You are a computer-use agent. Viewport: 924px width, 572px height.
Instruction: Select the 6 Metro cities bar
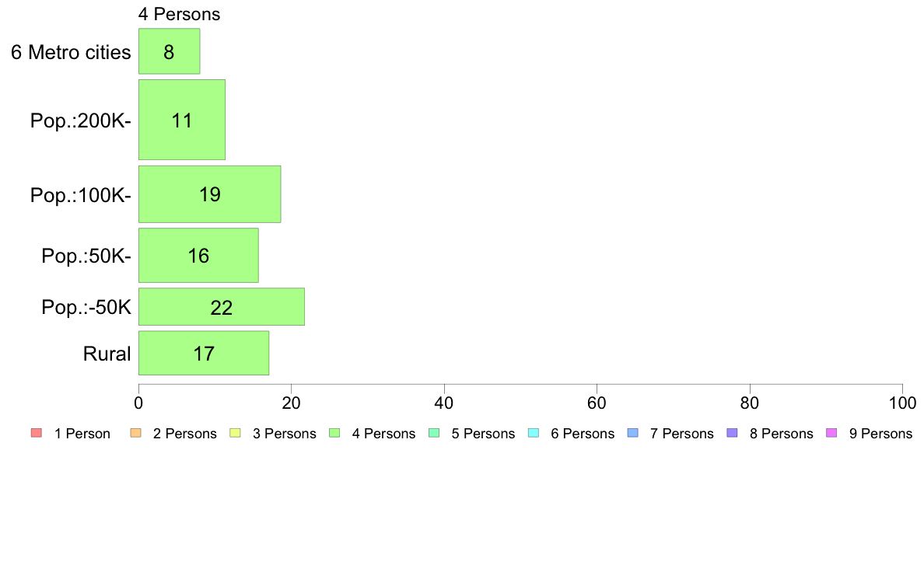(169, 51)
